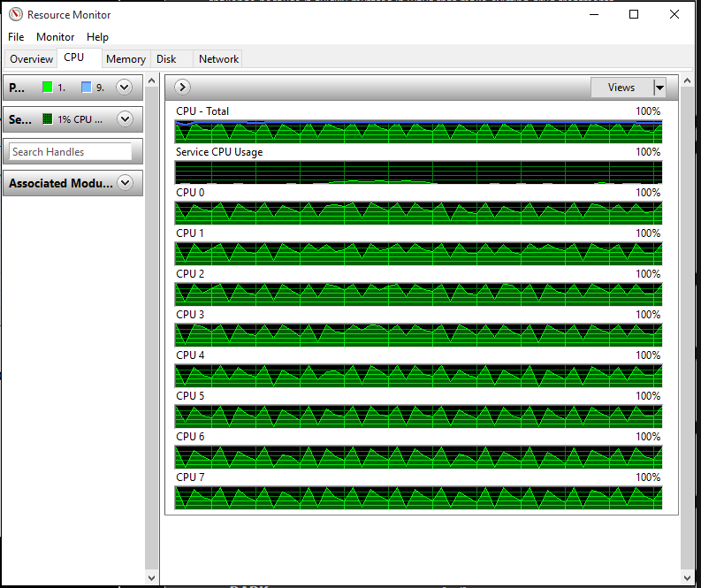Viewport: 701px width, 588px height.
Task: Click the left pane scroll up arrow
Action: [151, 81]
